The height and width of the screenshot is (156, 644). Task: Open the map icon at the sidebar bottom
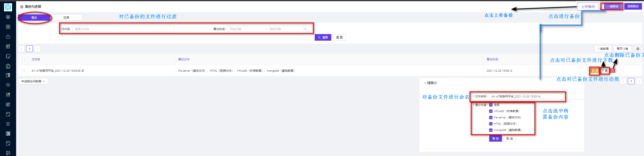point(8,153)
